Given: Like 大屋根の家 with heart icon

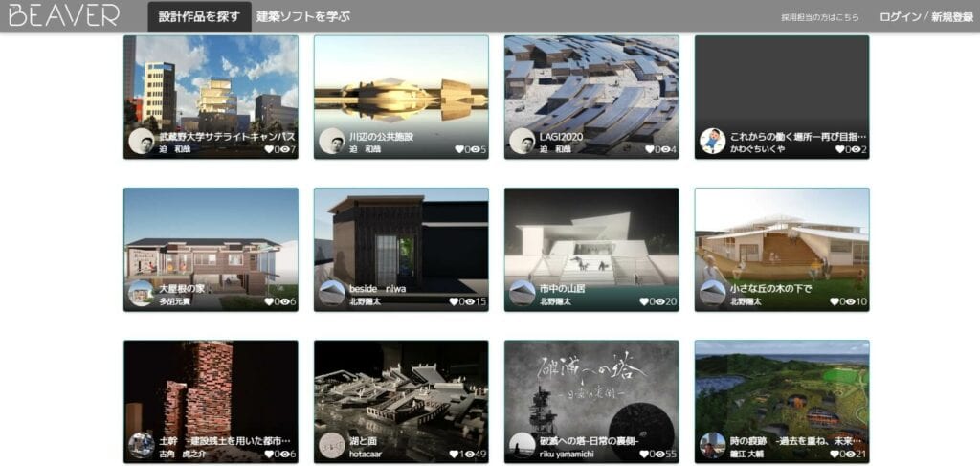Looking at the screenshot, I should [x=269, y=301].
